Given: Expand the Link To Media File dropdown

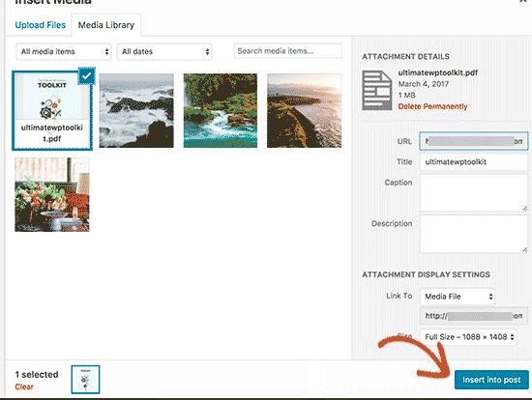Looking at the screenshot, I should point(458,297).
